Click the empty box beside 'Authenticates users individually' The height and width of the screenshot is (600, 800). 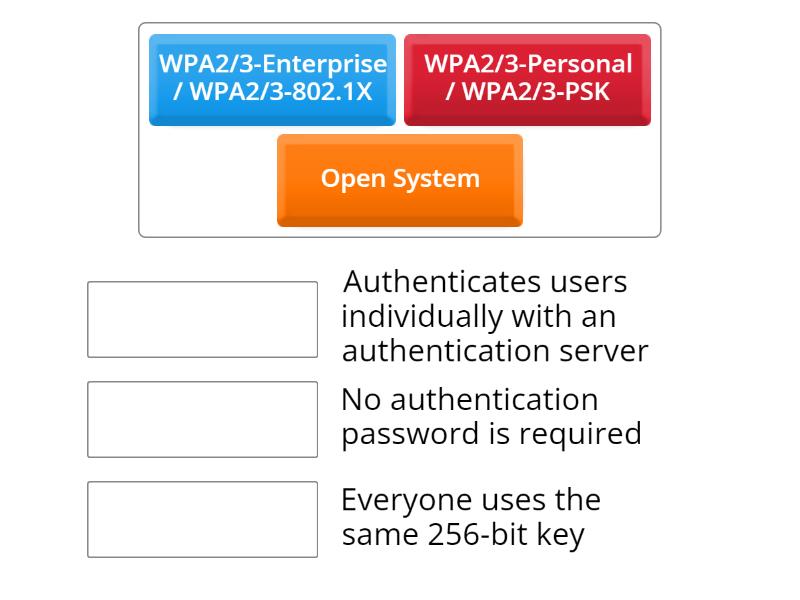click(x=202, y=319)
